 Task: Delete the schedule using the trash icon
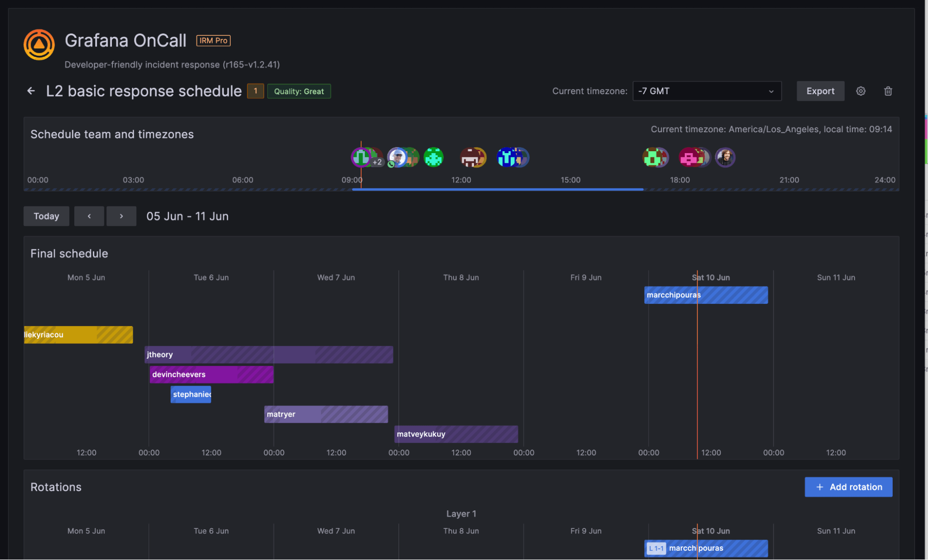tap(888, 91)
